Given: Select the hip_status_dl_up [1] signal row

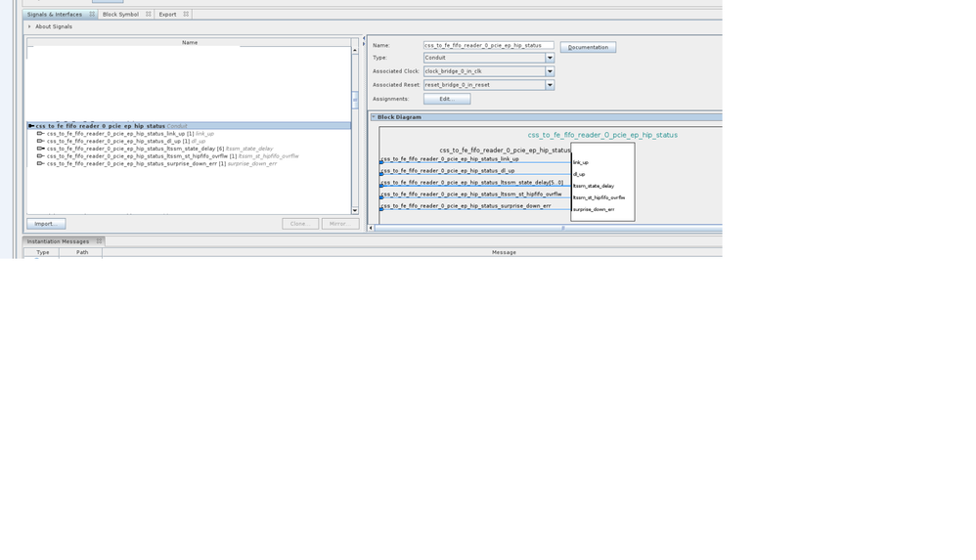Looking at the screenshot, I should [189, 141].
